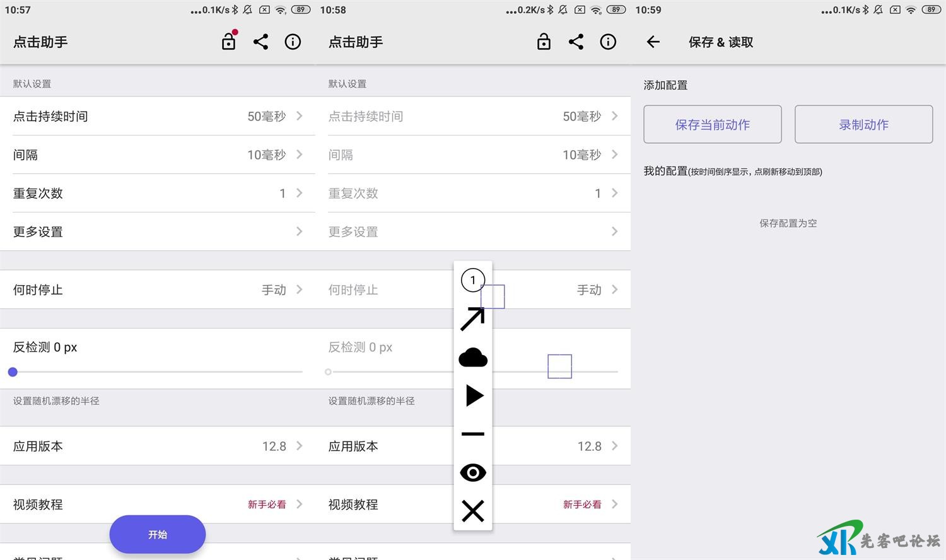Close floating toolbar with X icon
946x560 pixels.
pos(472,511)
